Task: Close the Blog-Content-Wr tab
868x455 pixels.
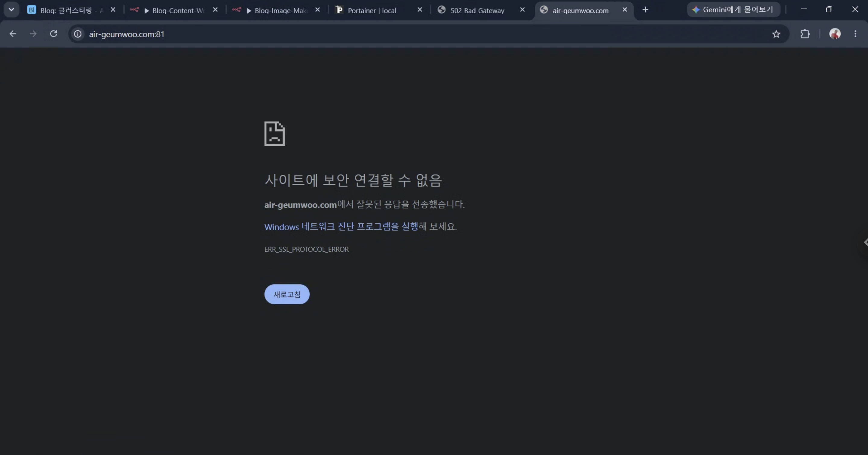Action: (215, 10)
